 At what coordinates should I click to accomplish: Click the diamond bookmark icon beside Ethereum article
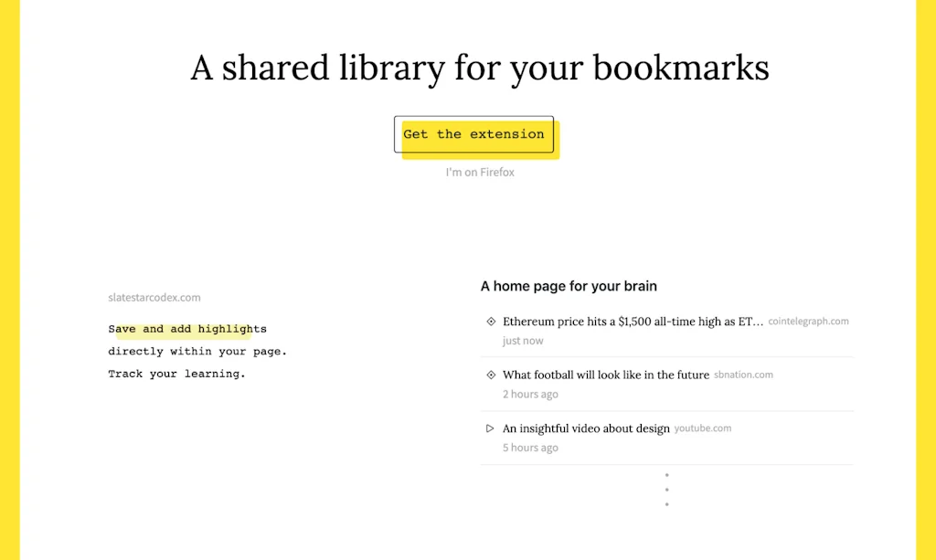coord(489,321)
